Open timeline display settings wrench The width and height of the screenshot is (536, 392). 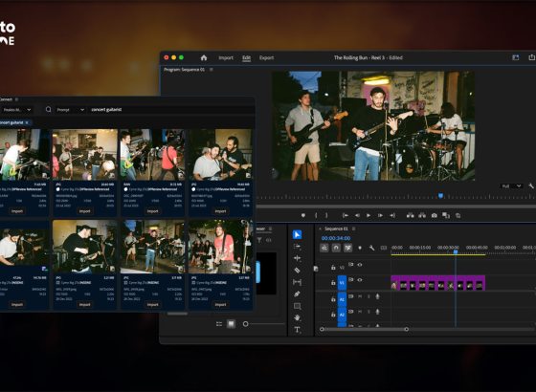coord(371,248)
